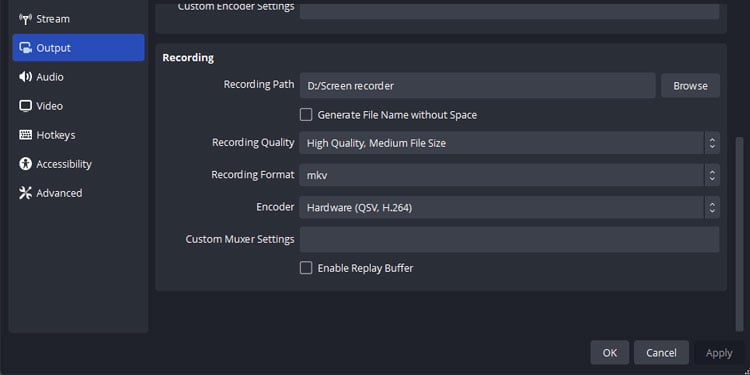Browse for a recording path
The width and height of the screenshot is (750, 375).
click(x=690, y=86)
